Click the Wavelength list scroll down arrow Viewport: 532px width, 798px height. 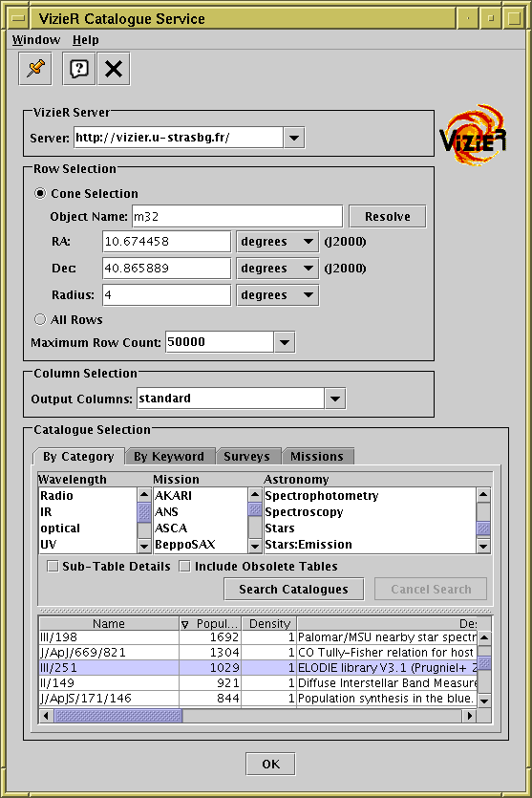coord(144,546)
